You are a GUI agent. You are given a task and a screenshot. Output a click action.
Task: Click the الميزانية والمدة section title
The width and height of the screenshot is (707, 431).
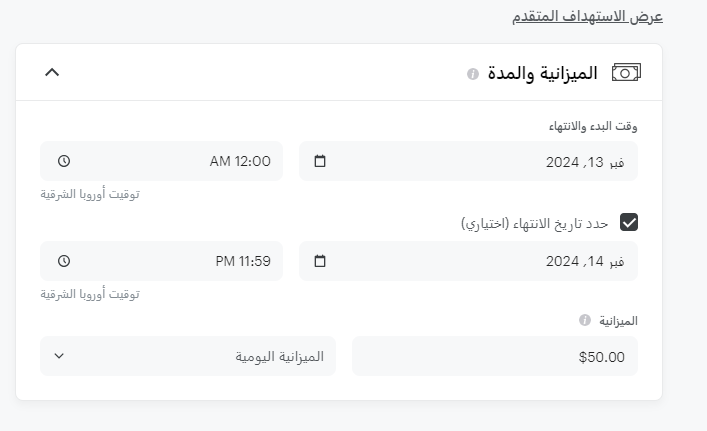coord(541,73)
